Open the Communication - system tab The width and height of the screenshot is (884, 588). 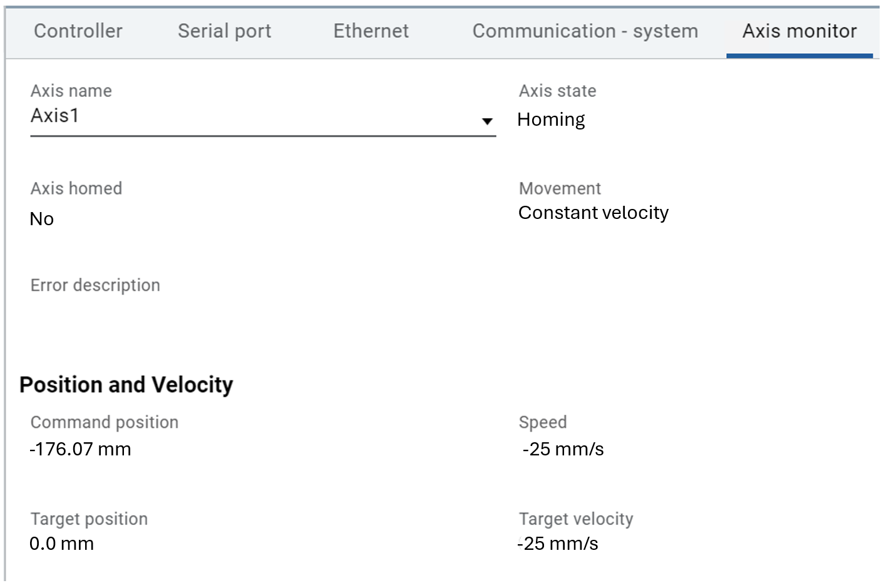coord(585,31)
